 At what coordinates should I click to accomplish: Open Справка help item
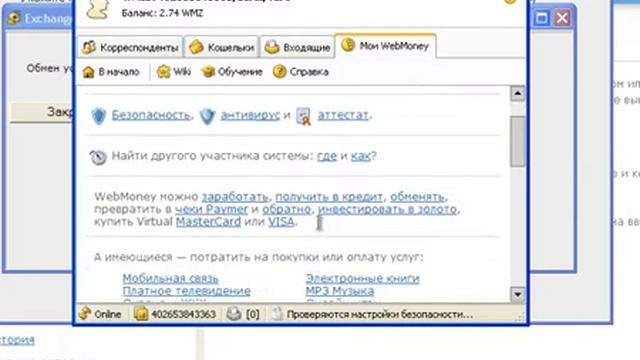301,72
